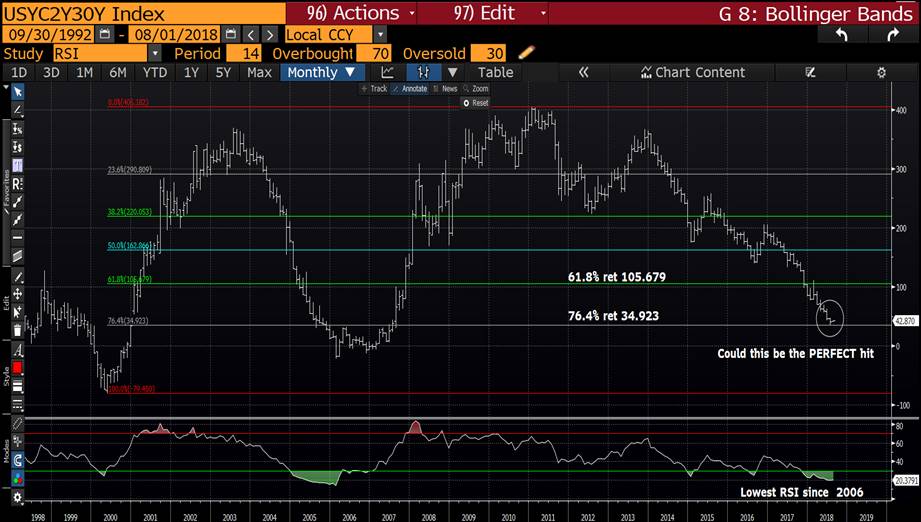This screenshot has width=921, height=522.
Task: Open the Table view
Action: pyautogui.click(x=495, y=72)
